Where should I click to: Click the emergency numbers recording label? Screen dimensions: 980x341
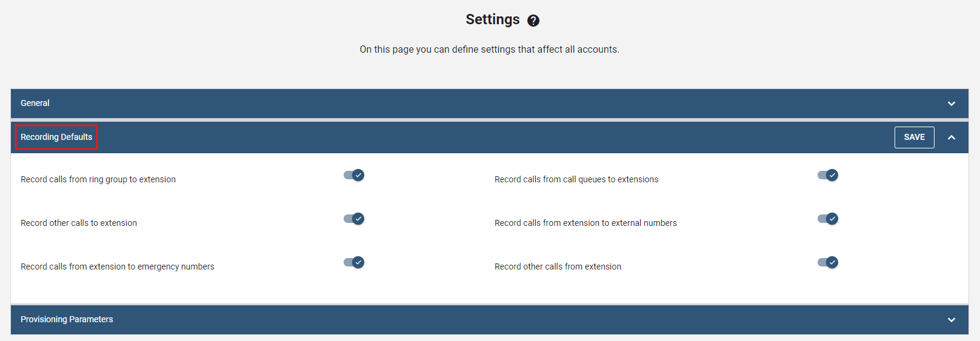(118, 267)
